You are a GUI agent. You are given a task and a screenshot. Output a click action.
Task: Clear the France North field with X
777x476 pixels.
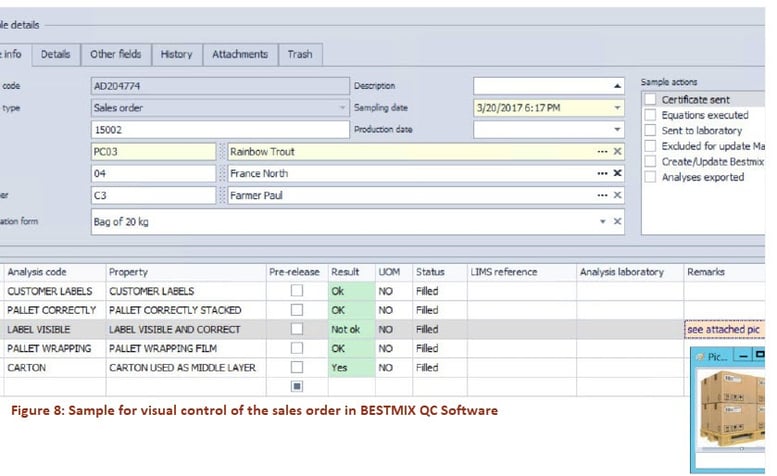tap(617, 173)
